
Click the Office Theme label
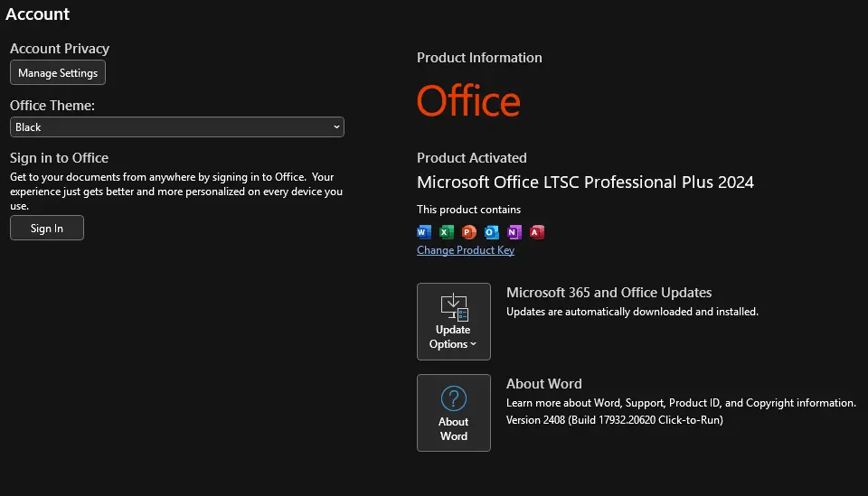click(x=52, y=105)
